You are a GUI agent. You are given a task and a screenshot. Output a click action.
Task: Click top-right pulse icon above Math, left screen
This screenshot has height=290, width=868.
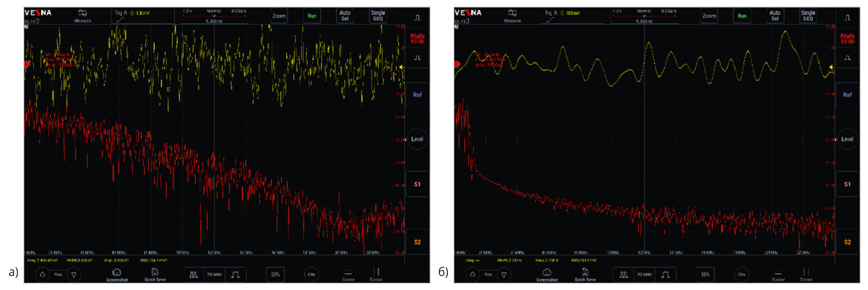pos(417,18)
